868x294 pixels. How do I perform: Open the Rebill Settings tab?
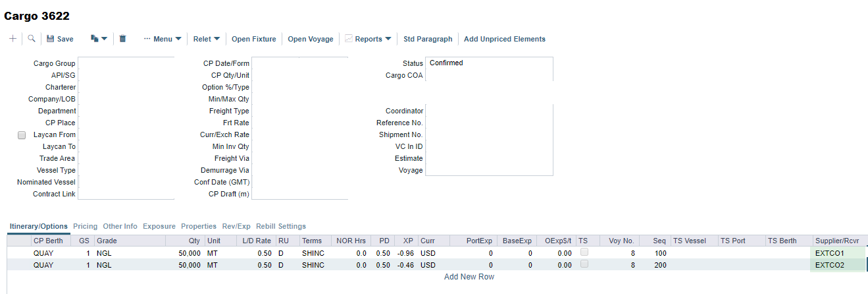point(281,226)
